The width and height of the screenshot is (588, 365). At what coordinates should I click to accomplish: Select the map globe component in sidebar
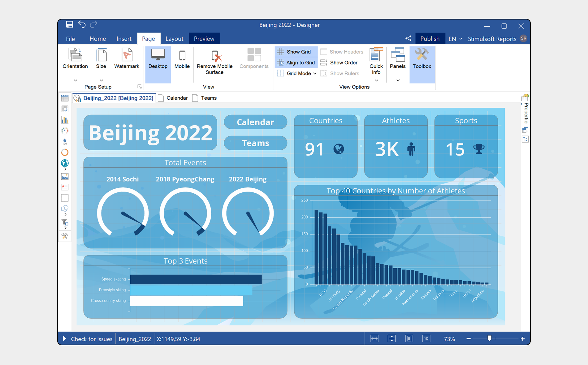point(65,163)
